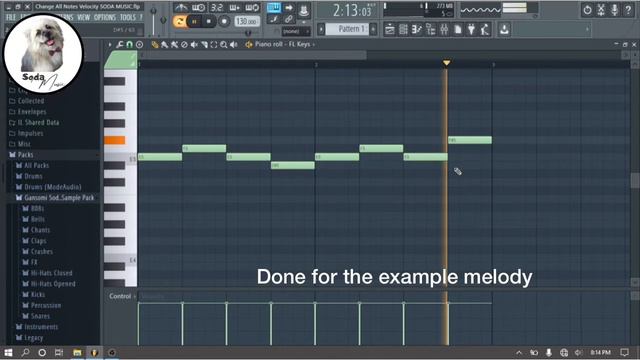Open the question mark help icon
The width and height of the screenshot is (640, 360).
point(628,10)
